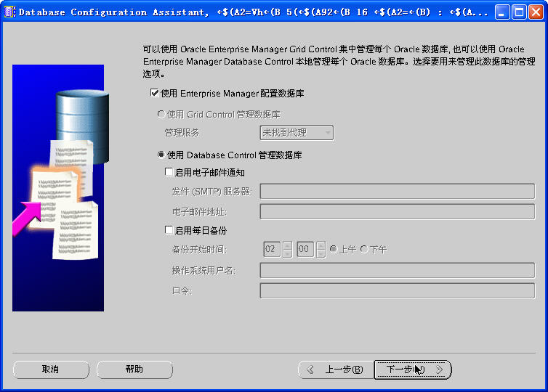Proceed with the 下一步(N) button
The height and width of the screenshot is (392, 548).
413,369
